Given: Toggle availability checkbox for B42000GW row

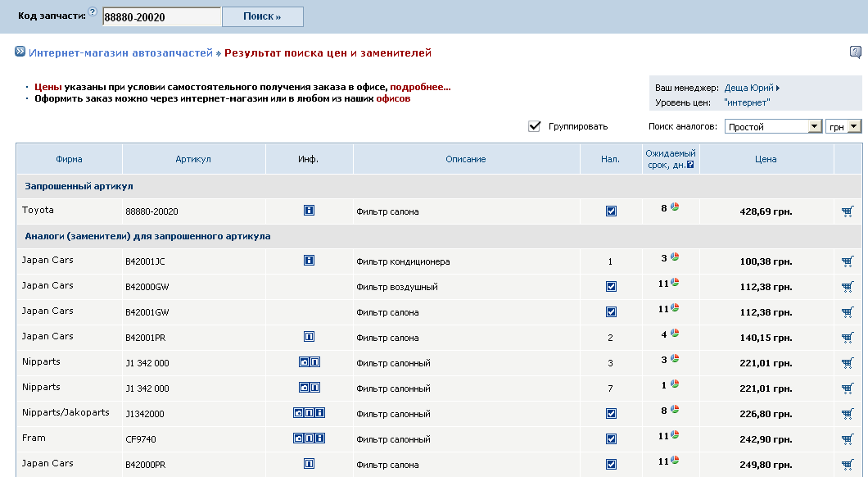Looking at the screenshot, I should point(611,287).
